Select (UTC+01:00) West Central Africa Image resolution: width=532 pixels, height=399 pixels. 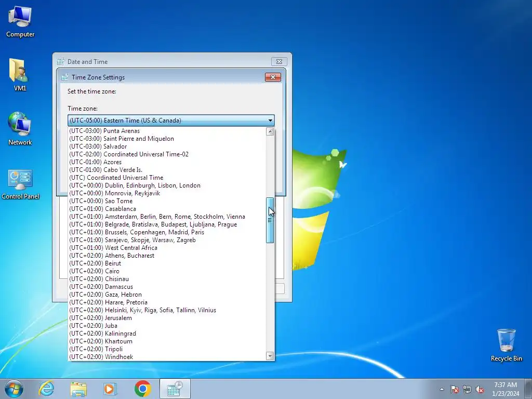coord(167,248)
